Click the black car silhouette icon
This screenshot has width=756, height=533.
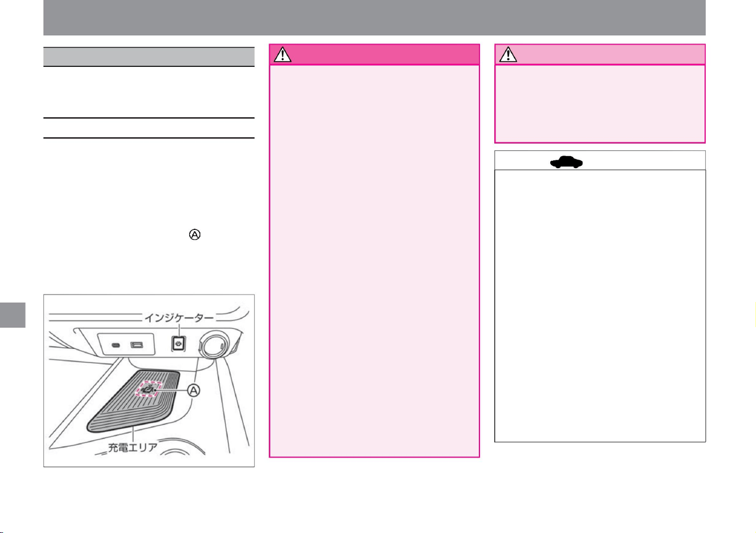coord(566,162)
